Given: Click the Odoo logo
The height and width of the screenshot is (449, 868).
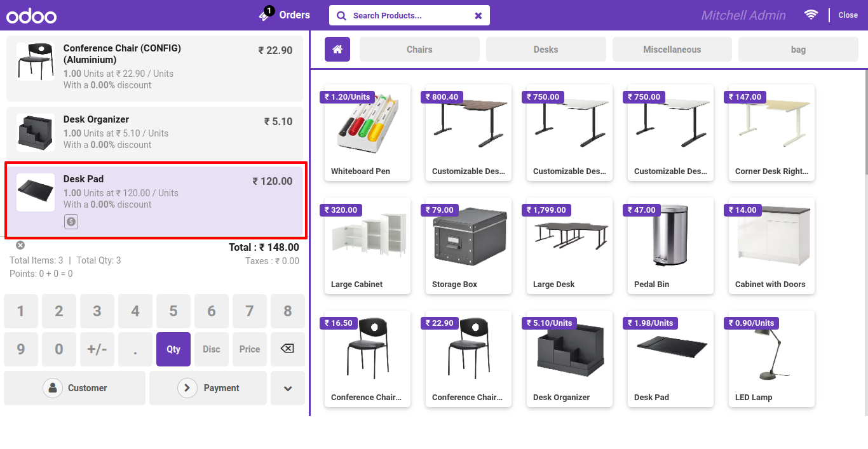Looking at the screenshot, I should click(x=31, y=17).
